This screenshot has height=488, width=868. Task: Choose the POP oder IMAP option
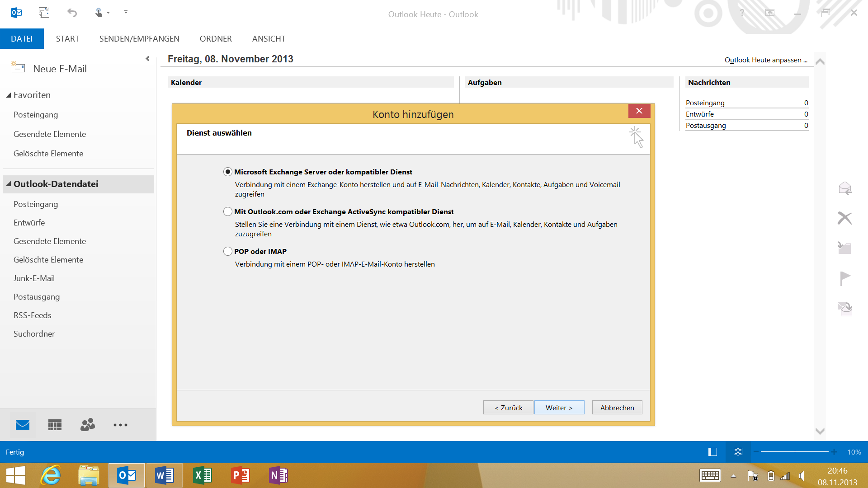228,251
